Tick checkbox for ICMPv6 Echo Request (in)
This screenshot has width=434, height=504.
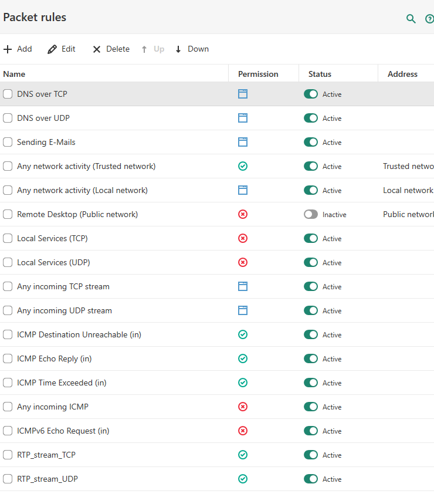point(8,431)
